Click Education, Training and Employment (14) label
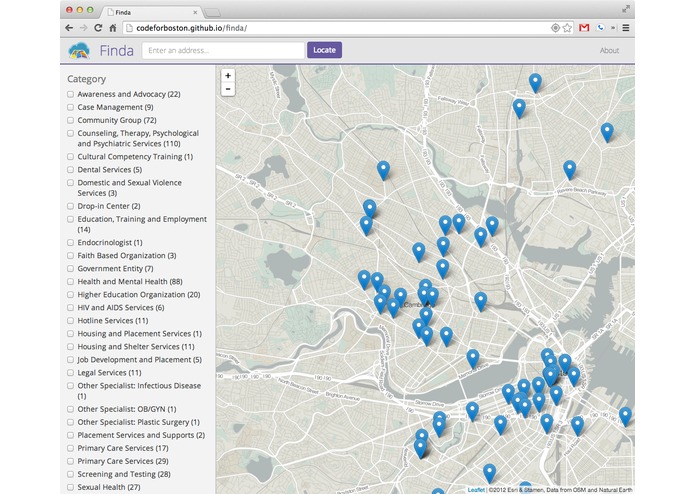Image resolution: width=695 pixels, height=494 pixels. coord(142,224)
